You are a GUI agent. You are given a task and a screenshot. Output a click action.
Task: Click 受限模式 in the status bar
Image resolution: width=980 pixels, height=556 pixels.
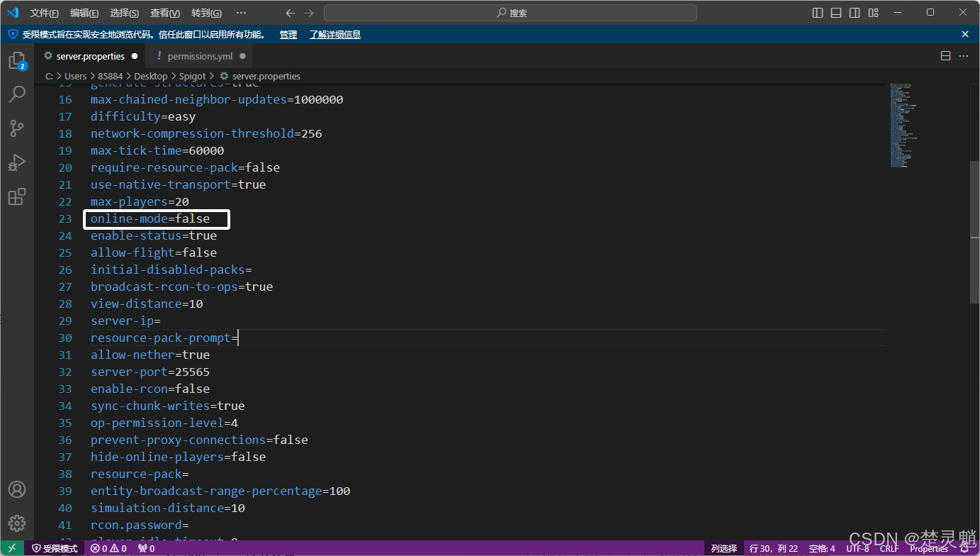click(x=55, y=548)
